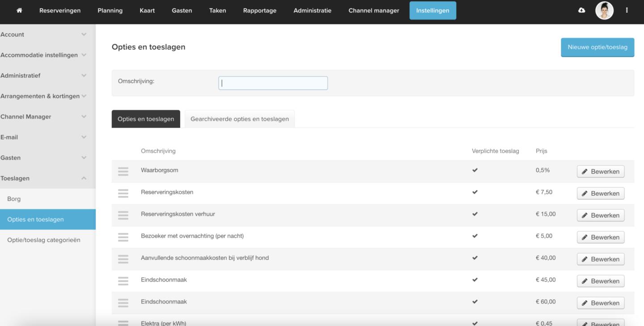
Task: Grab the drag handle for Waarborgsom row
Action: coord(123,171)
